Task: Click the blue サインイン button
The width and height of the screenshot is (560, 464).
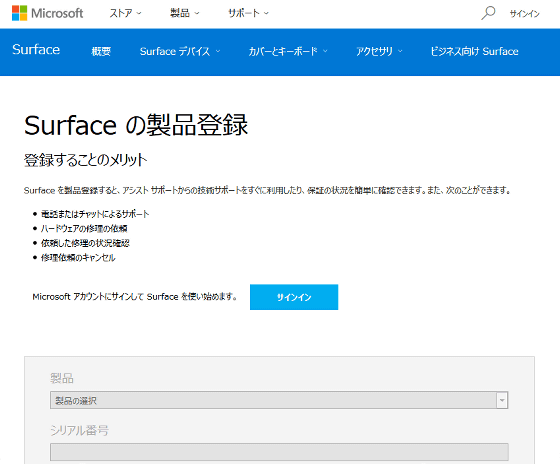Action: [x=294, y=297]
